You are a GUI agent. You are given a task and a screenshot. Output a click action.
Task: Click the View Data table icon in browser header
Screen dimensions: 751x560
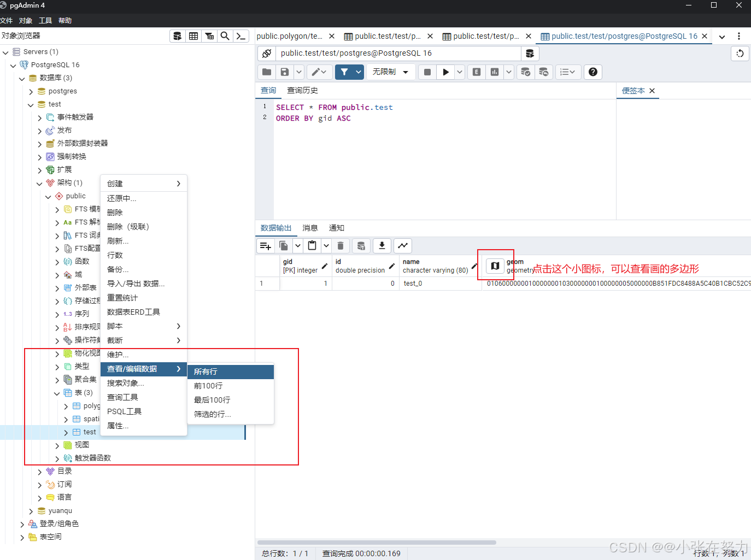pyautogui.click(x=193, y=36)
